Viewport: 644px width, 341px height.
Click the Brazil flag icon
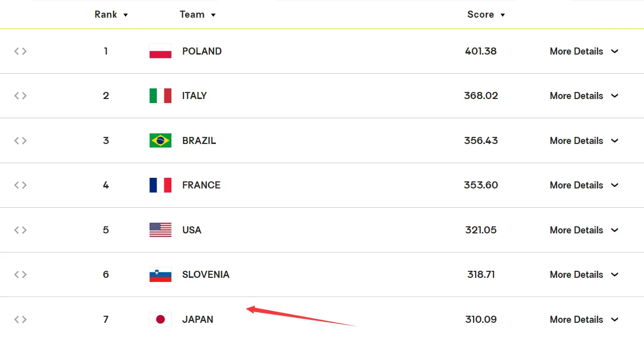[x=160, y=140]
